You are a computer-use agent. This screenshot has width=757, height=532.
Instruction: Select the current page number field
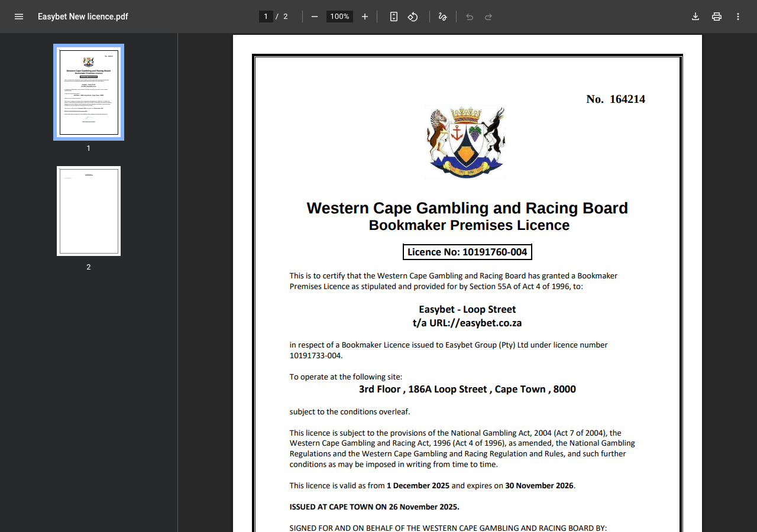(x=266, y=17)
